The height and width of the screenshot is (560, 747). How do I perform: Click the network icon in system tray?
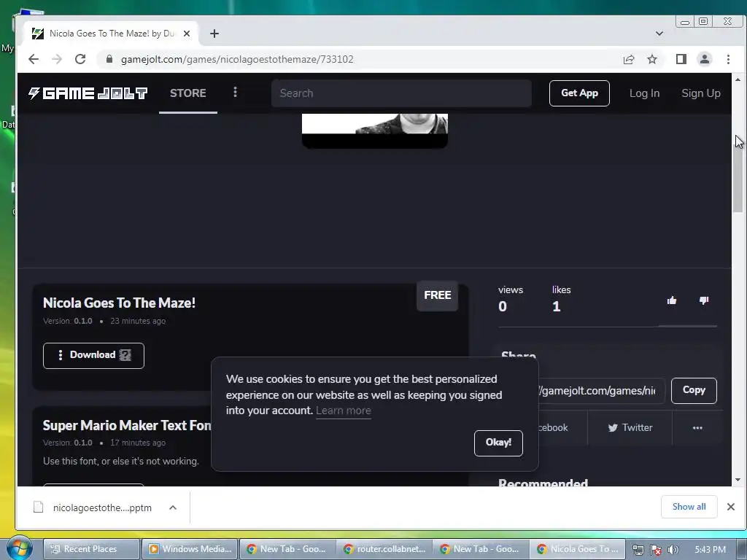point(638,550)
